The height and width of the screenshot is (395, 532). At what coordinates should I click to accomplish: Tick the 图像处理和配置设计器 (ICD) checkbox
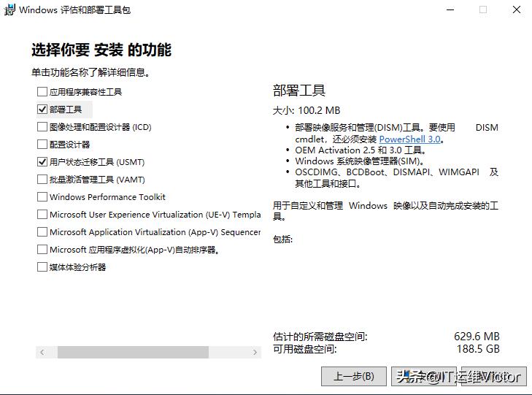42,127
